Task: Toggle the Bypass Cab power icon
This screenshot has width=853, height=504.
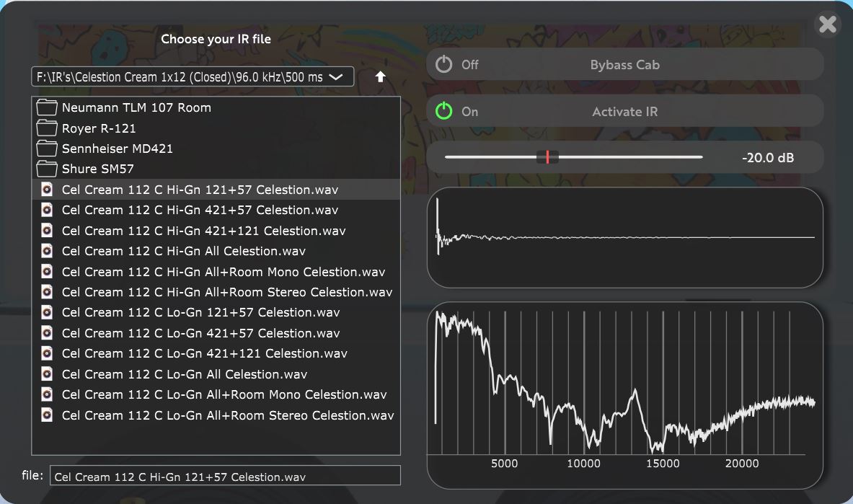Action: 444,64
